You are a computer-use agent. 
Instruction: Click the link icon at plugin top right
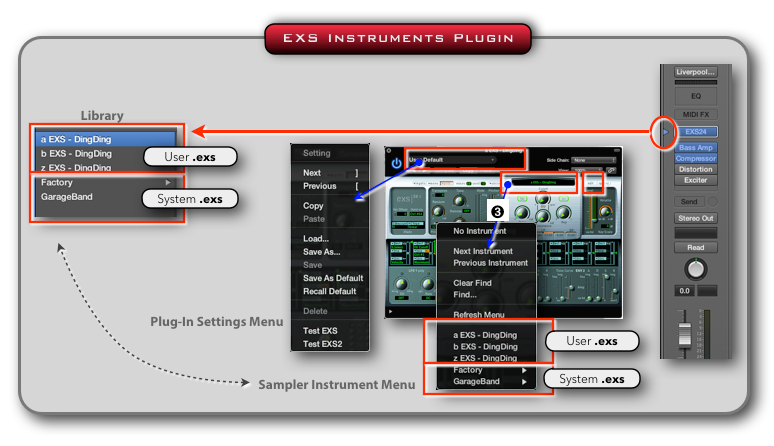611,170
